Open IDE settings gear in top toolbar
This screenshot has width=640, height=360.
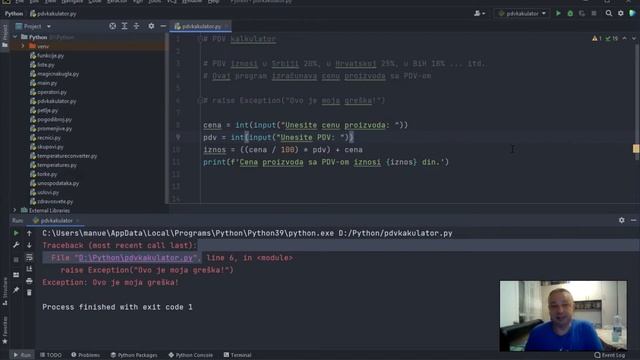621,13
